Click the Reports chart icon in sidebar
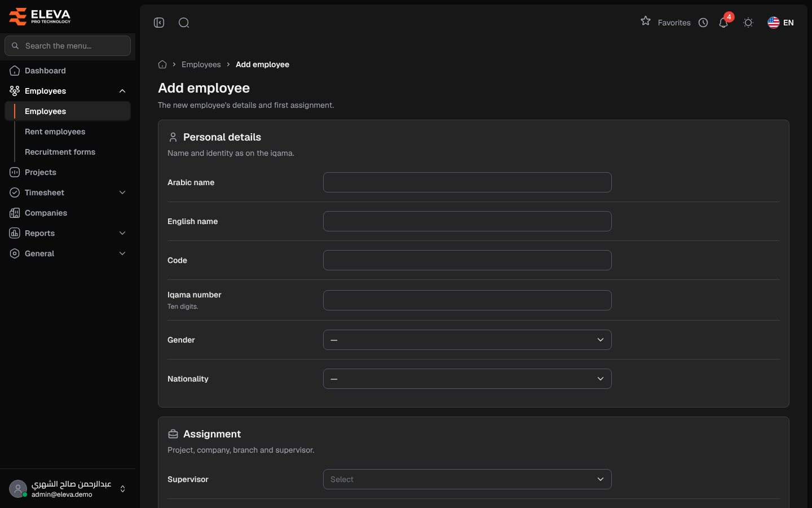Image resolution: width=812 pixels, height=508 pixels. (15, 233)
